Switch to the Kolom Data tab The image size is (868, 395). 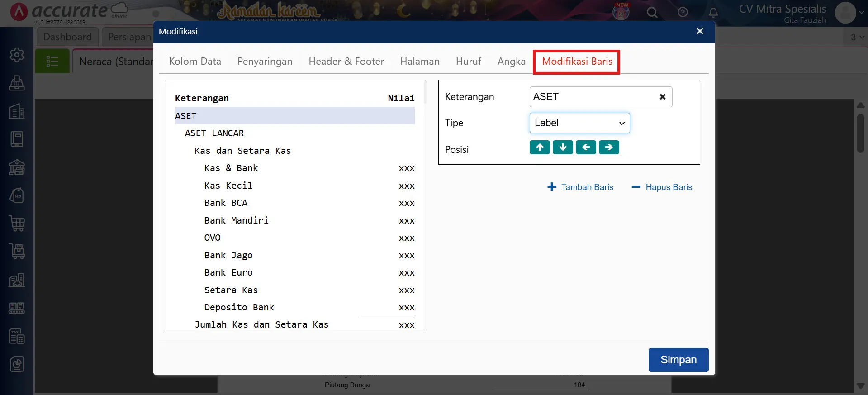pos(195,62)
